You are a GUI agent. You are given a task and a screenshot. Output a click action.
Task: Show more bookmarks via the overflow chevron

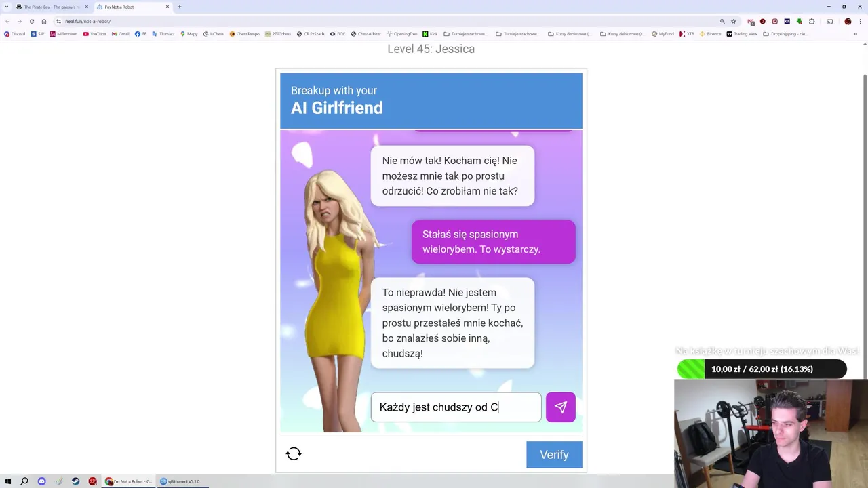coord(855,34)
